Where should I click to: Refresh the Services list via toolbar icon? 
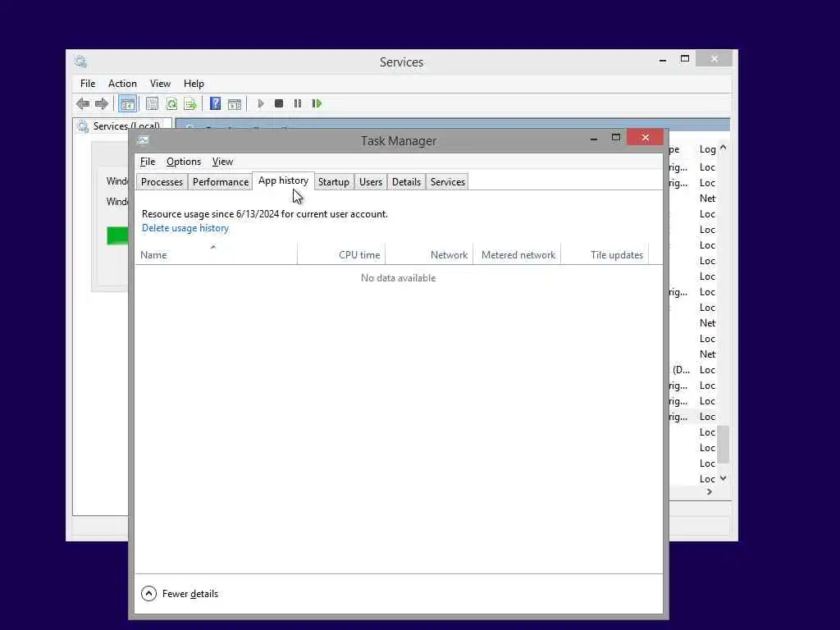[171, 103]
